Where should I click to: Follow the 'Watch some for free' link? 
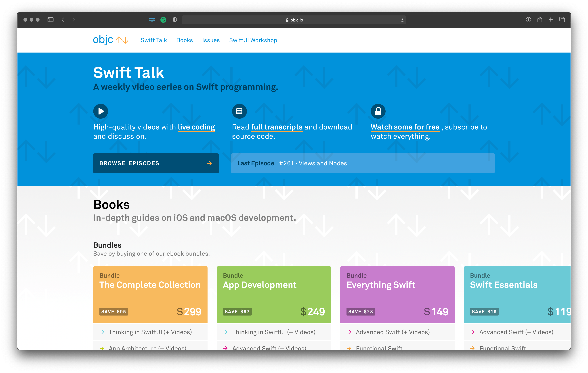click(405, 127)
